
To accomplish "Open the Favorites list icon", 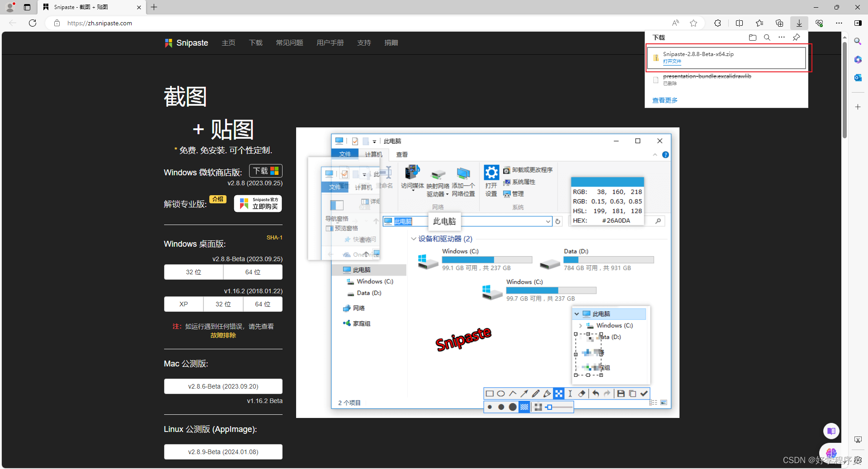I will pos(759,23).
